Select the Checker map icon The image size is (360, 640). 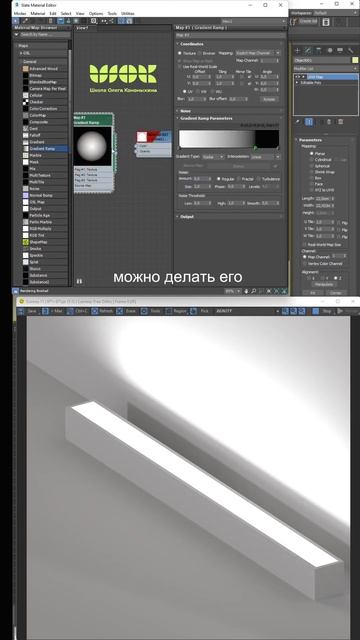(x=26, y=102)
